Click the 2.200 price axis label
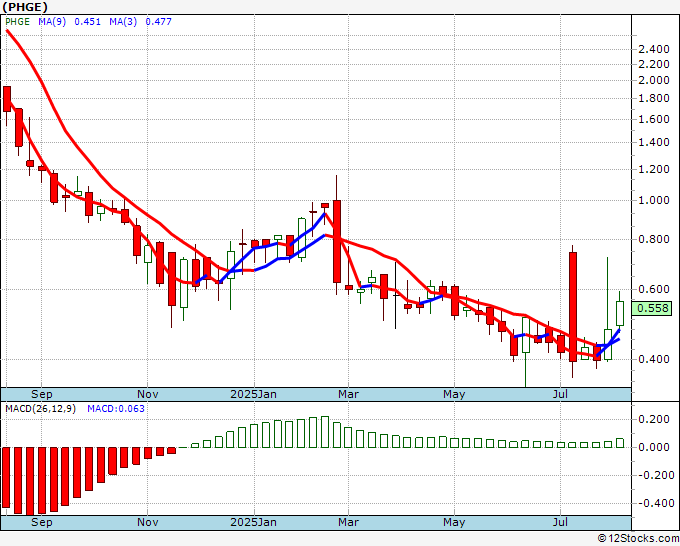The image size is (680, 546). pos(654,64)
